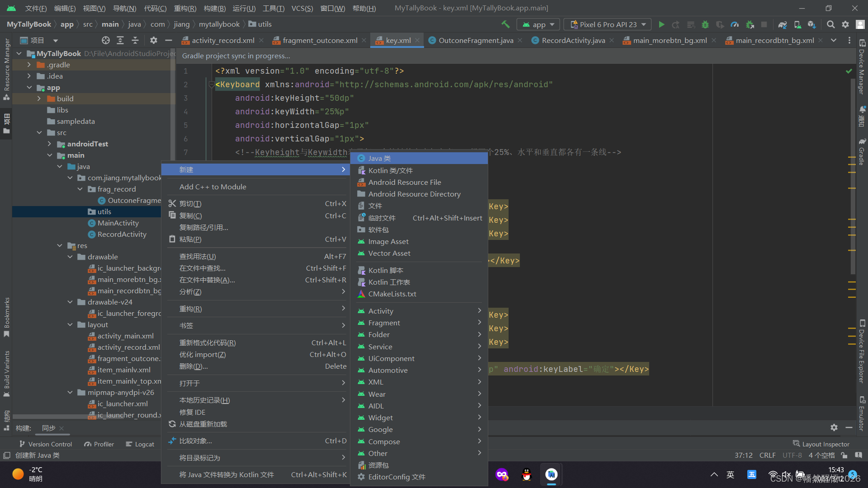Open the Search Everywhere magnifier

coord(830,24)
